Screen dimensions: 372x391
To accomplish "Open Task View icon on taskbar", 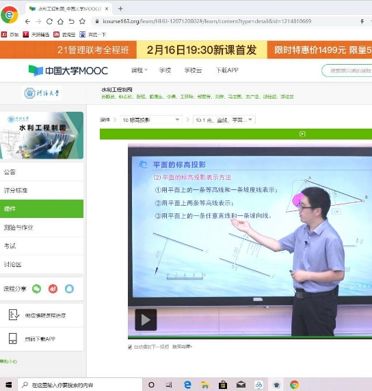I will click(169, 385).
